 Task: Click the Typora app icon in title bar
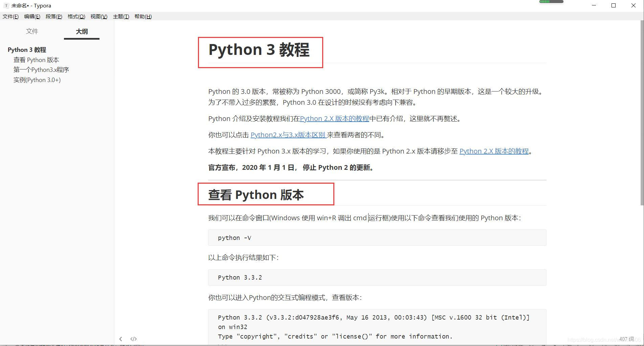6,6
